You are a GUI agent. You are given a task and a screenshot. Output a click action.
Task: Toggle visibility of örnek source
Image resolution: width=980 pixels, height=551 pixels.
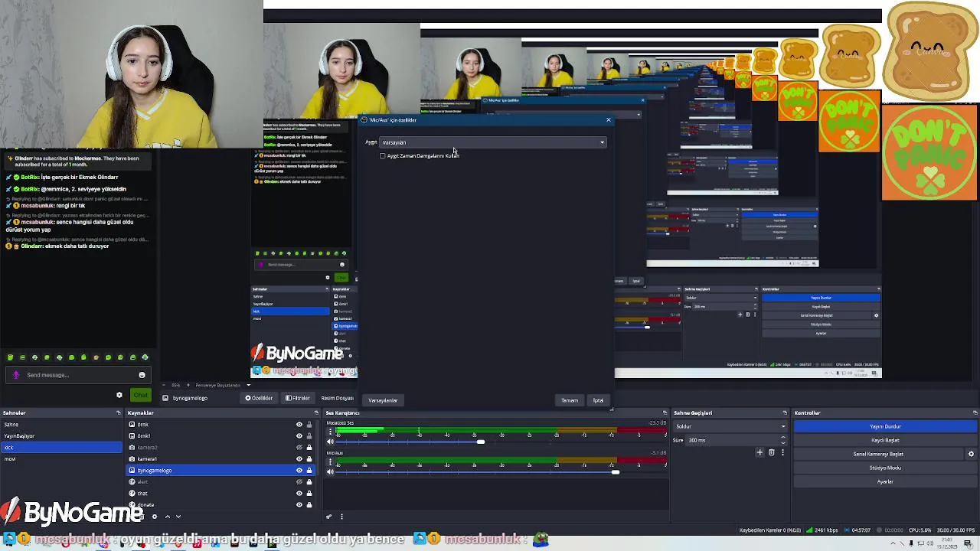[299, 424]
